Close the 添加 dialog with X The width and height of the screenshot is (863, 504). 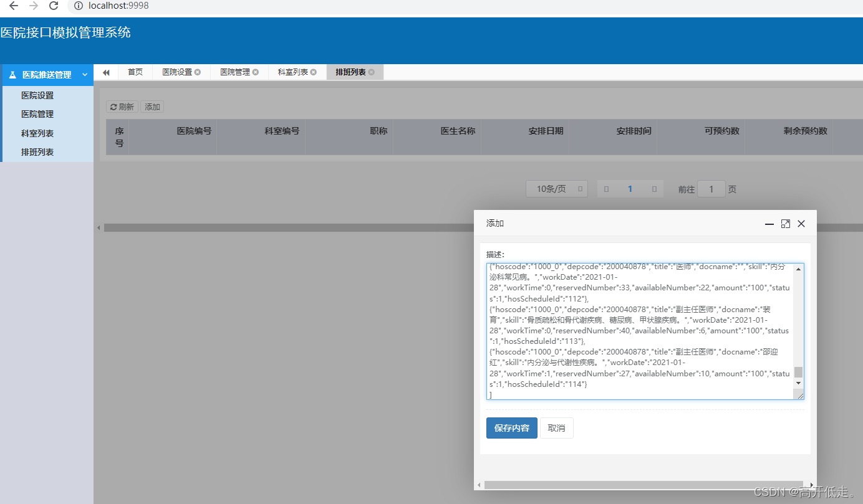coord(801,224)
